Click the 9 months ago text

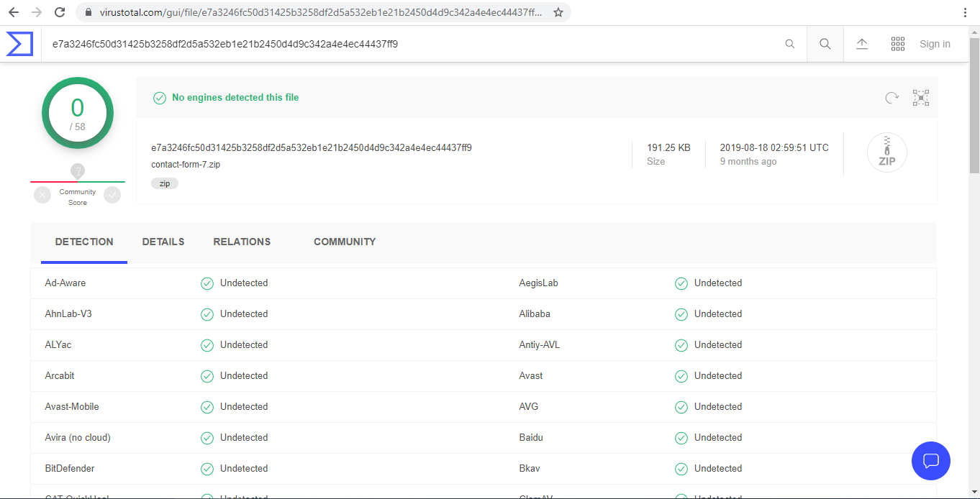(748, 162)
